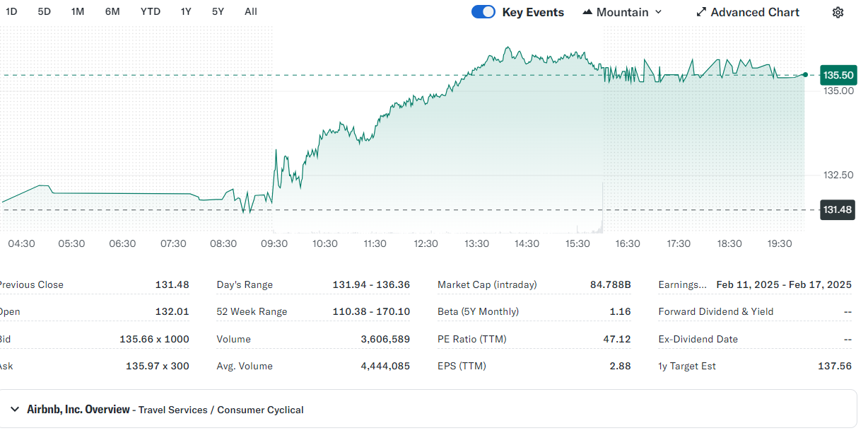868x438 pixels.
Task: Click Travel Services / Consumer Cyclical text
Action: 221,410
